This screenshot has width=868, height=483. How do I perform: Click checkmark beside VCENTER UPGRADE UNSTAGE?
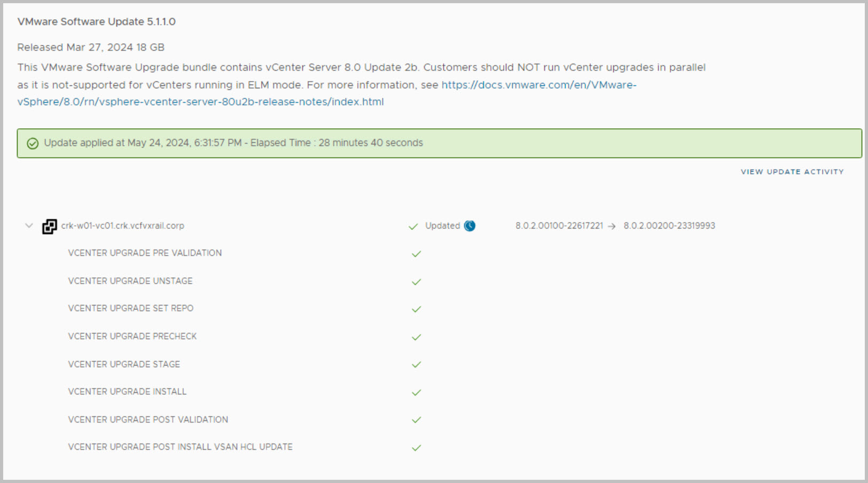click(x=417, y=282)
